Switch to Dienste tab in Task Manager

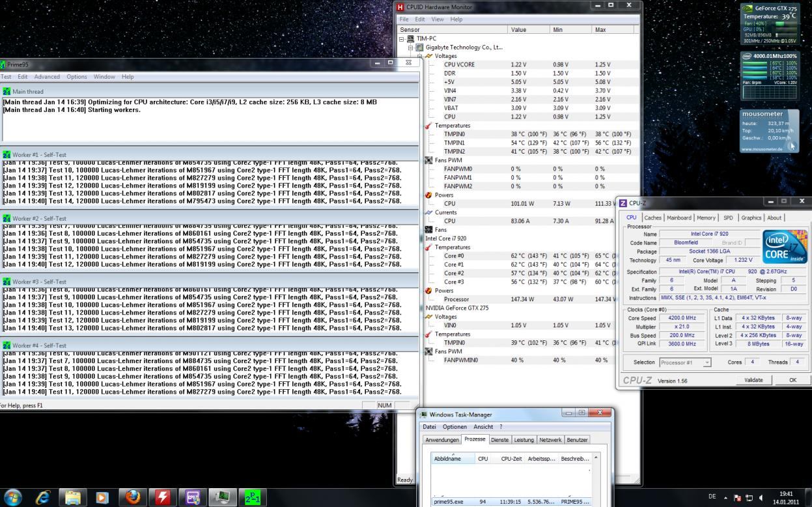click(500, 440)
